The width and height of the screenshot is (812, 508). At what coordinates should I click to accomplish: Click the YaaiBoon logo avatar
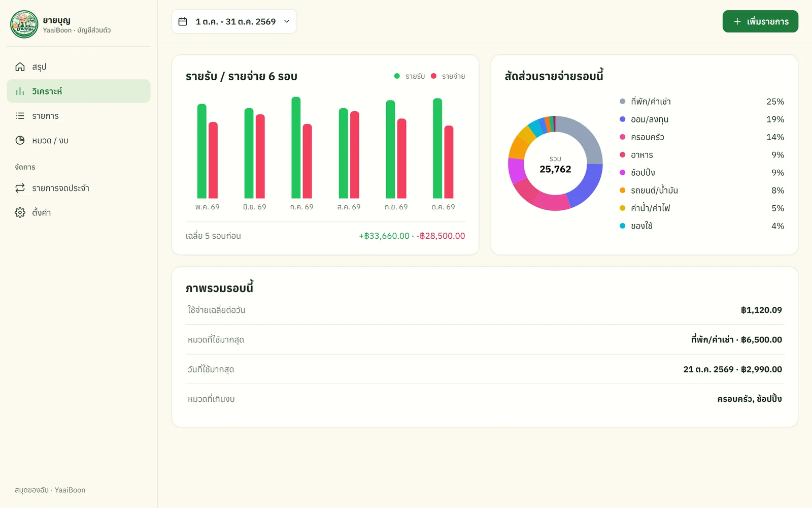point(24,24)
